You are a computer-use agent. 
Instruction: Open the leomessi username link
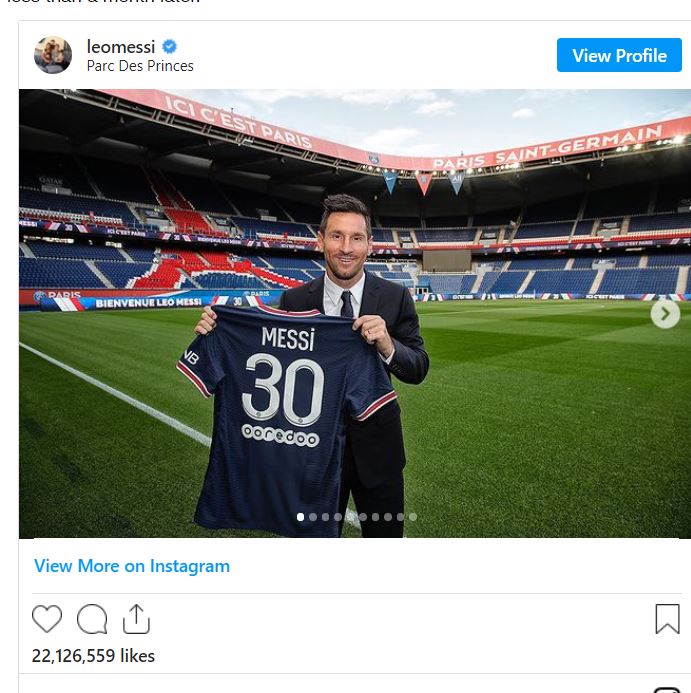coord(123,47)
